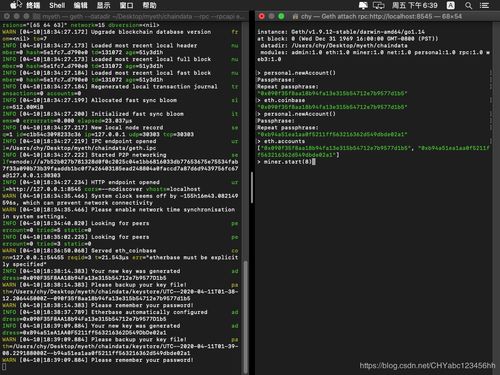Zoom the Geth attach window with green button

(x=282, y=16)
